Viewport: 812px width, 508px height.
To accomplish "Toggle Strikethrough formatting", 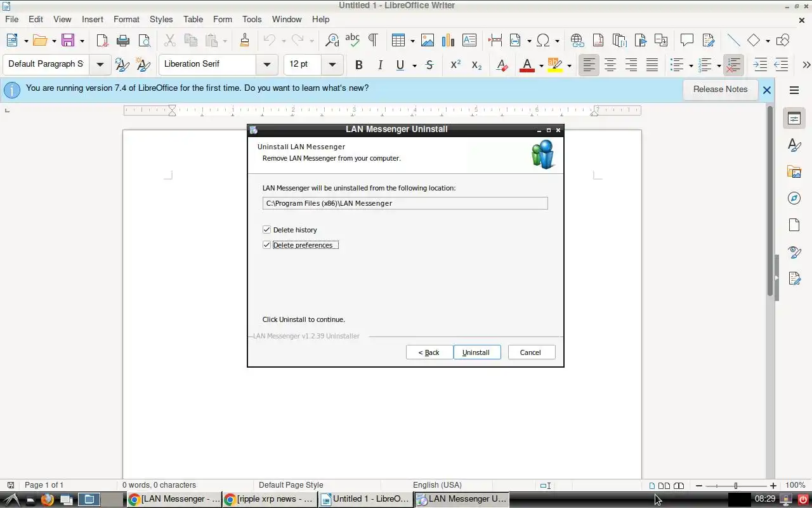I will pyautogui.click(x=429, y=65).
